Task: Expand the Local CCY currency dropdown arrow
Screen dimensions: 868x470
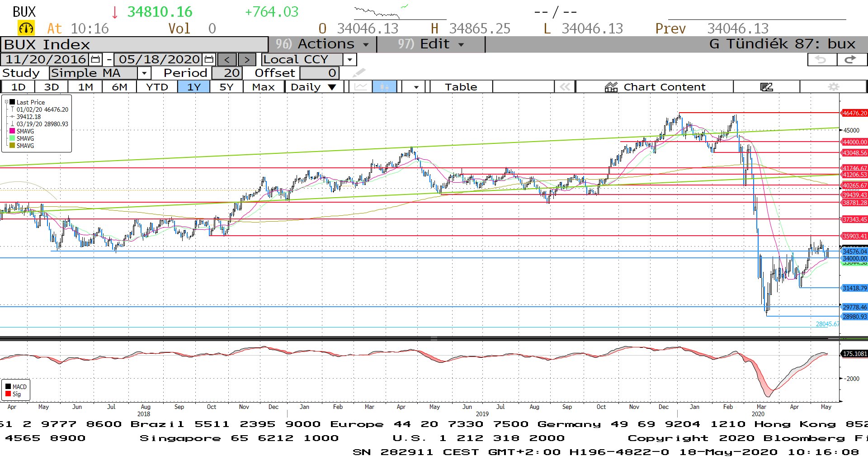Action: pyautogui.click(x=349, y=60)
